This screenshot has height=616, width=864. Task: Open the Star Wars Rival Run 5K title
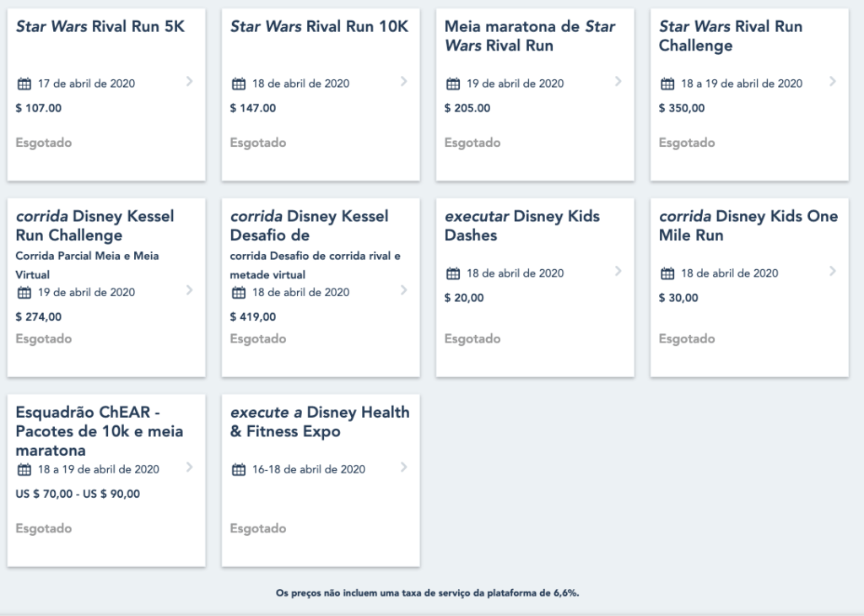pyautogui.click(x=100, y=26)
